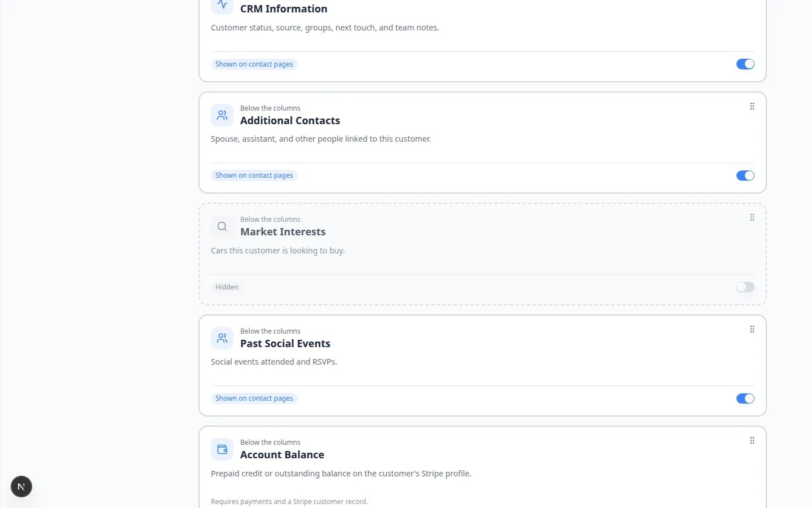Disable the CRM Information toggle
This screenshot has height=508, width=812.
point(745,64)
